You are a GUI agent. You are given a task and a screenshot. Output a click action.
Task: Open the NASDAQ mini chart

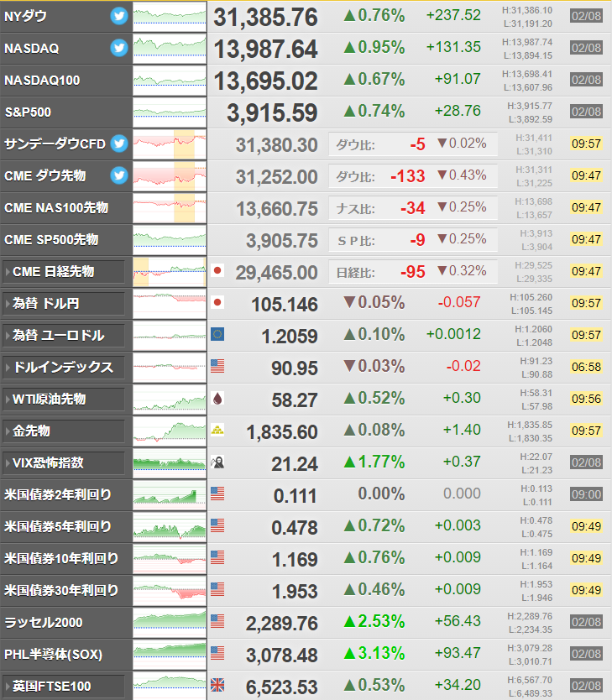[x=170, y=48]
